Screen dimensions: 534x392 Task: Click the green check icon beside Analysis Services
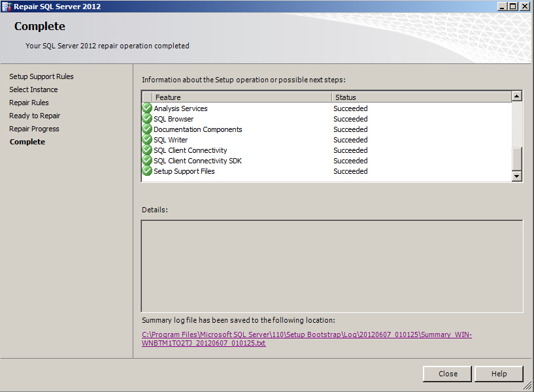click(147, 108)
